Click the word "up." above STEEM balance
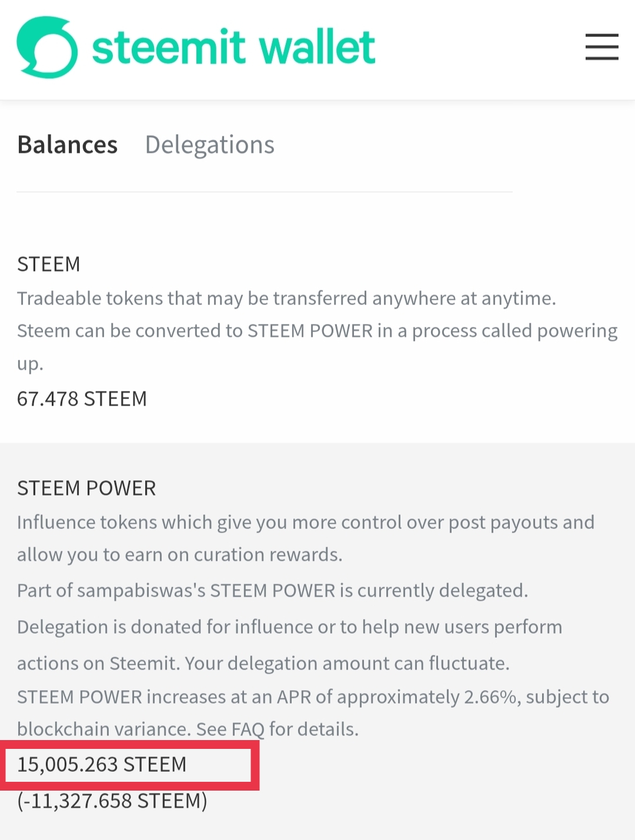Screen dimensions: 635x840 pyautogui.click(x=30, y=364)
